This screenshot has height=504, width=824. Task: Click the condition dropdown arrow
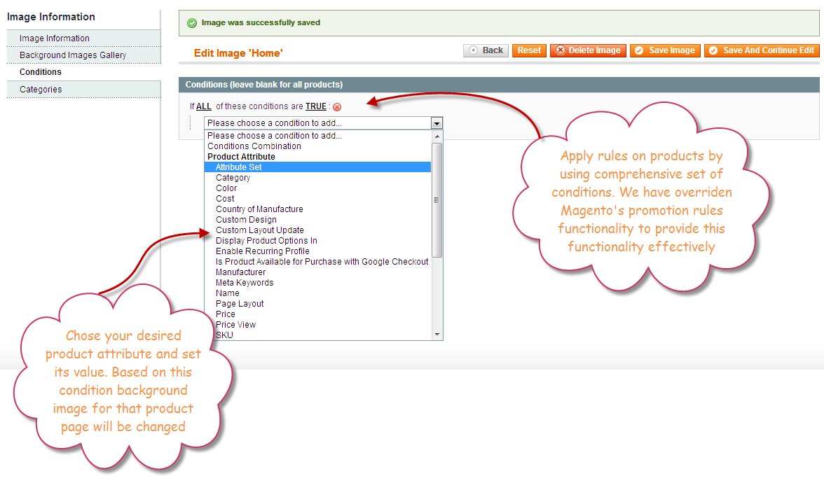[x=437, y=123]
